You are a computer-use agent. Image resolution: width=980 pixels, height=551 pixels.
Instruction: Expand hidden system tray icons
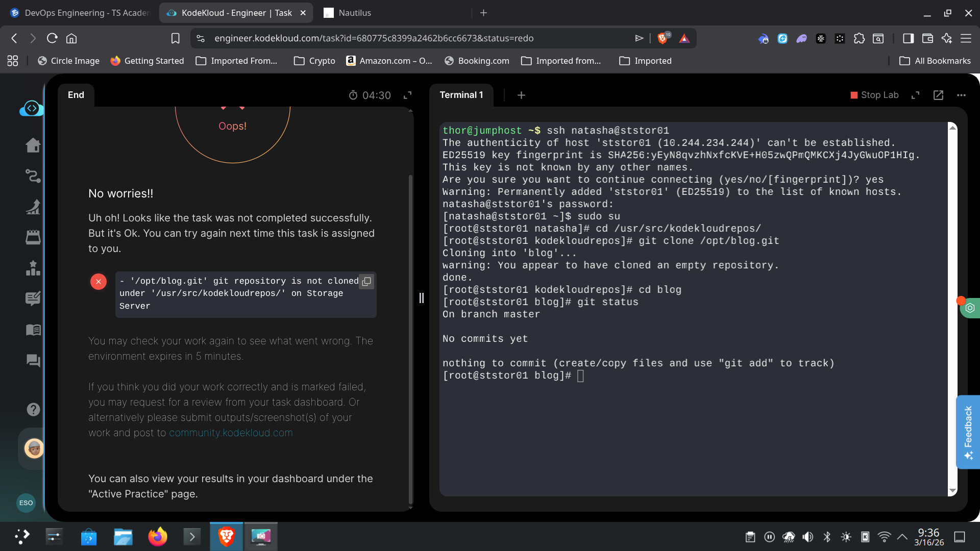tap(902, 537)
